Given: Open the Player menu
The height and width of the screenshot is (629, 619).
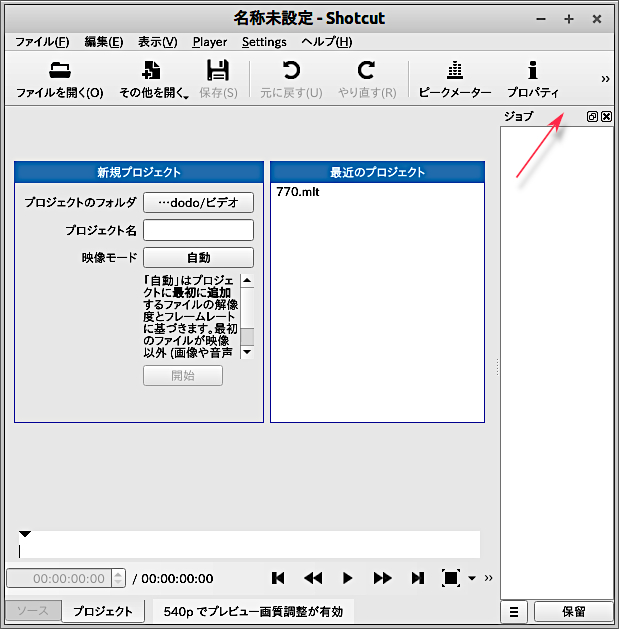Looking at the screenshot, I should pos(209,42).
